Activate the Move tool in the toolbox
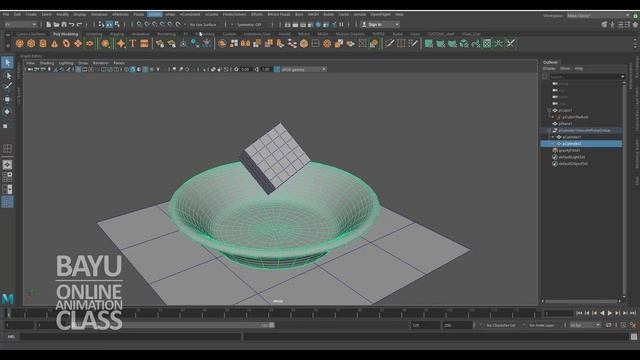This screenshot has height=360, width=640. click(7, 99)
